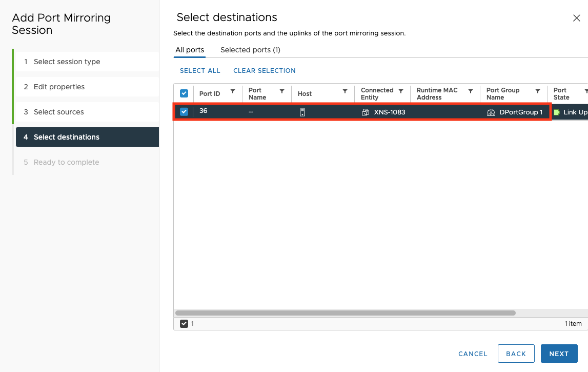Open the All ports tab
The height and width of the screenshot is (372, 588).
pos(190,50)
